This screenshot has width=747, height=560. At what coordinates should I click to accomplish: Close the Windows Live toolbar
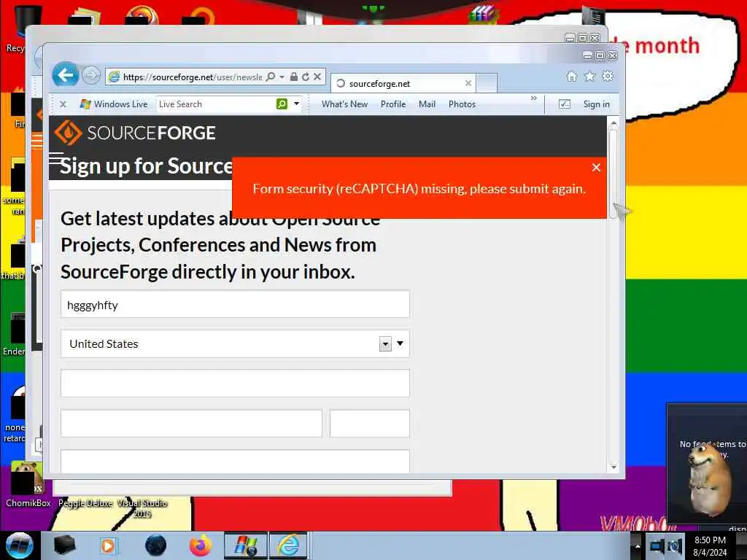[63, 104]
